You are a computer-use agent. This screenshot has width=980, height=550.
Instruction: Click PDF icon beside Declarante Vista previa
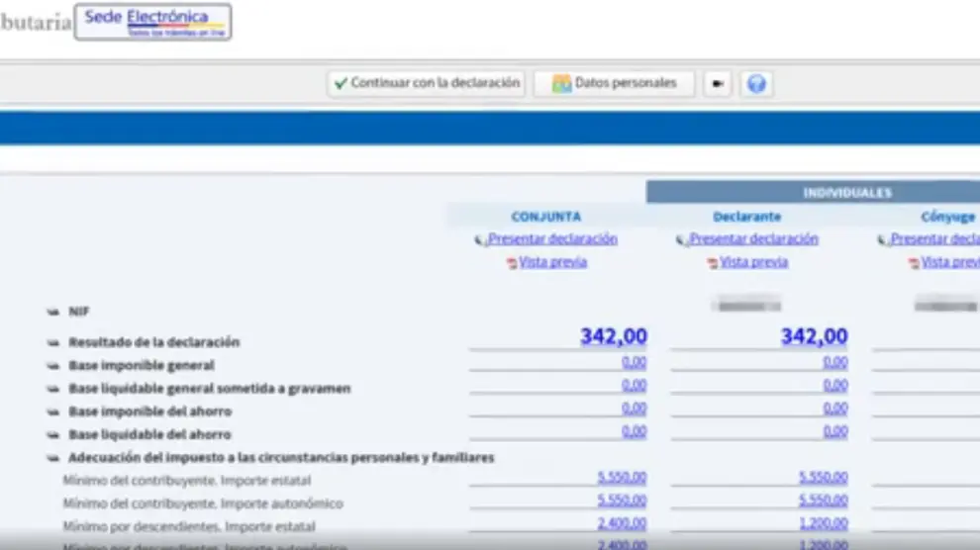(x=713, y=263)
